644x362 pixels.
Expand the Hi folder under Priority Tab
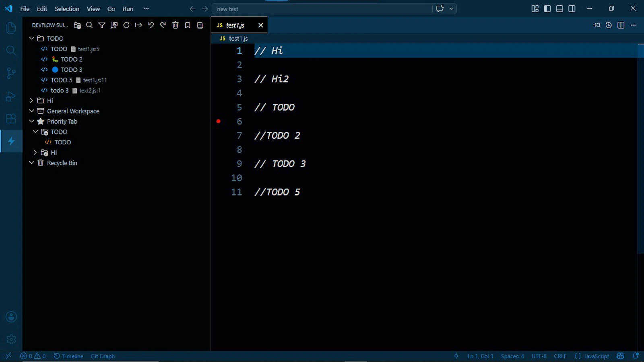(35, 152)
